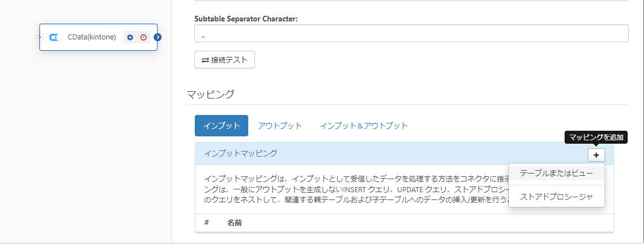Switch to the アウトプット tab
The width and height of the screenshot is (644, 244).
(x=280, y=126)
